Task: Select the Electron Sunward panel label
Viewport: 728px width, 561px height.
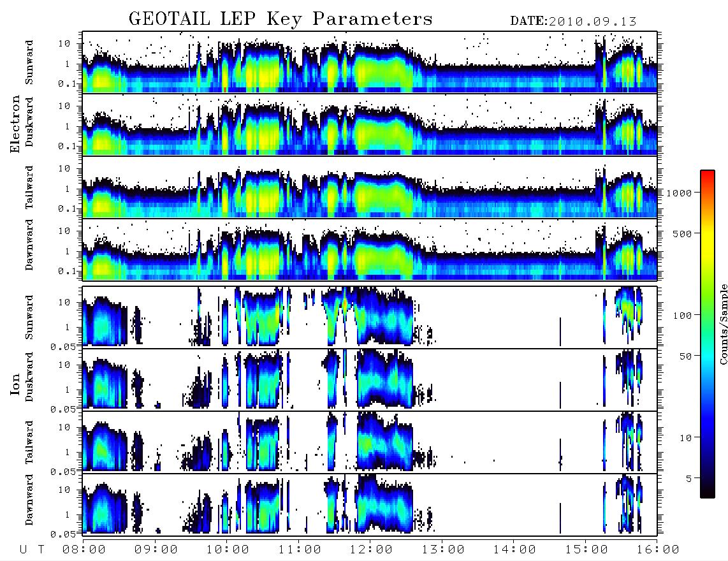Action: click(29, 62)
